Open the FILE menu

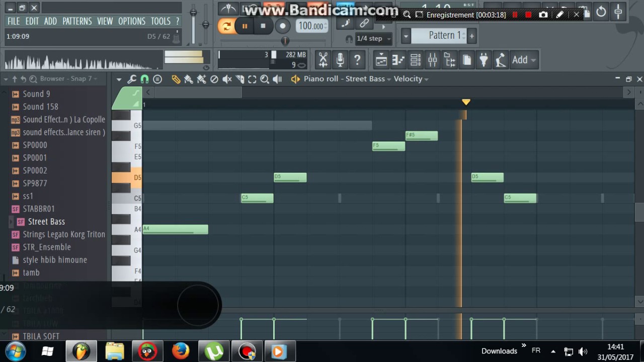click(x=14, y=21)
